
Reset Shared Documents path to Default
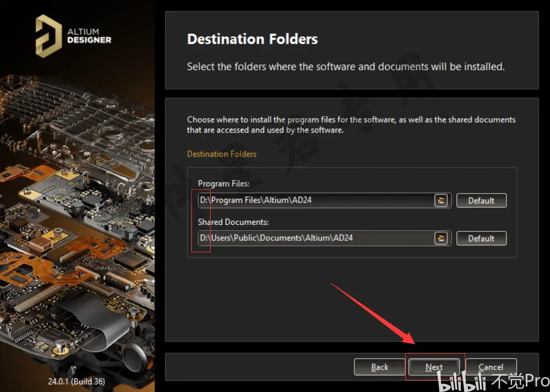[481, 239]
